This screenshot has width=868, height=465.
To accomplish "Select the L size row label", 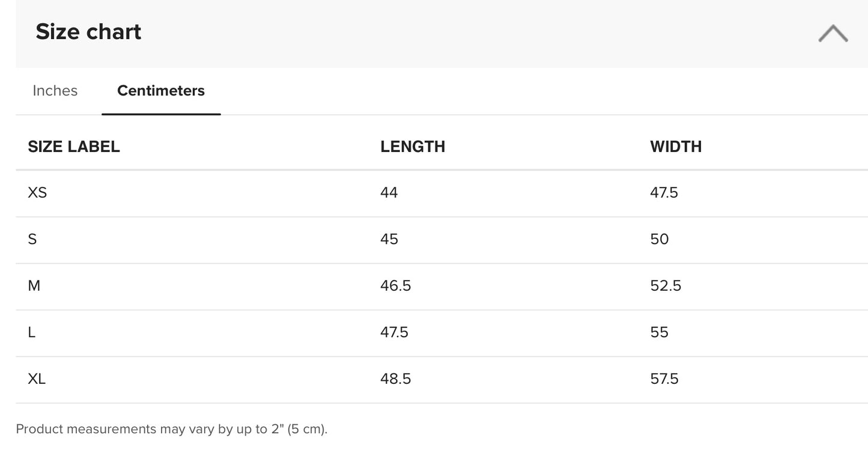I will [x=32, y=332].
